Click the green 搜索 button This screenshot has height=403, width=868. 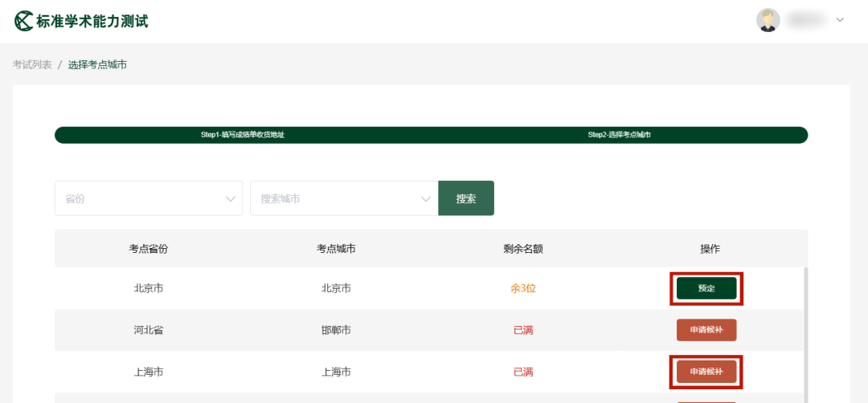[x=466, y=198]
